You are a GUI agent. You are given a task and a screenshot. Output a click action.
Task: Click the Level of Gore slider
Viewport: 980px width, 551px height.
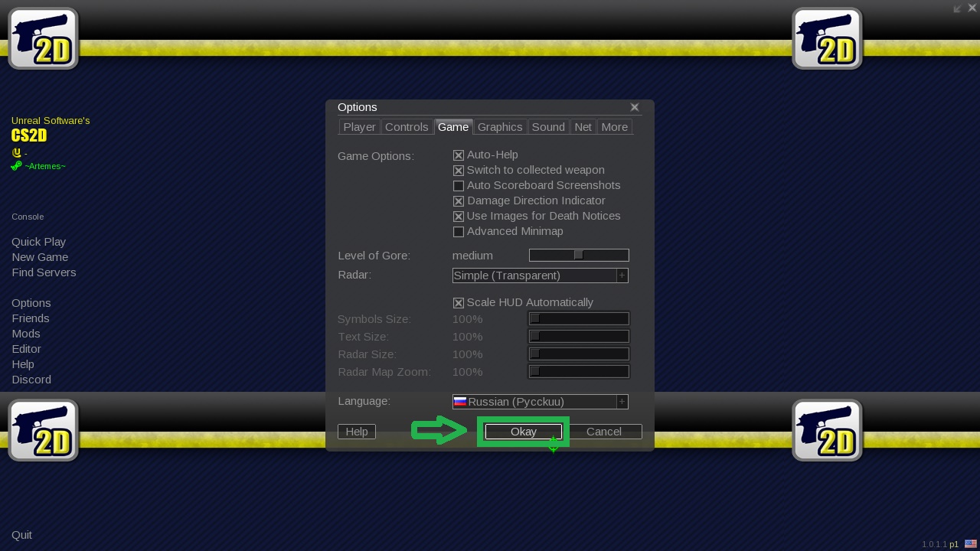tap(579, 256)
